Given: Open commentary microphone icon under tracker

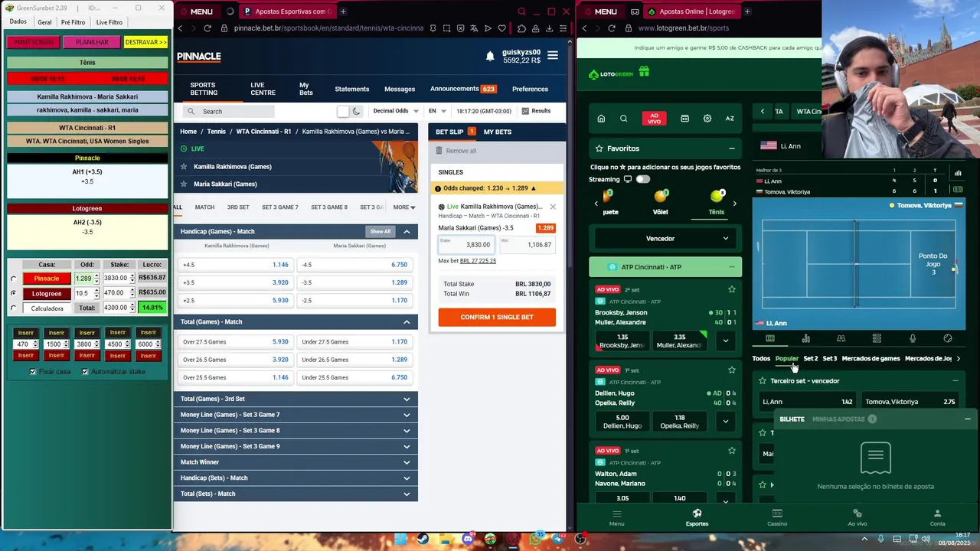Looking at the screenshot, I should pyautogui.click(x=912, y=338).
